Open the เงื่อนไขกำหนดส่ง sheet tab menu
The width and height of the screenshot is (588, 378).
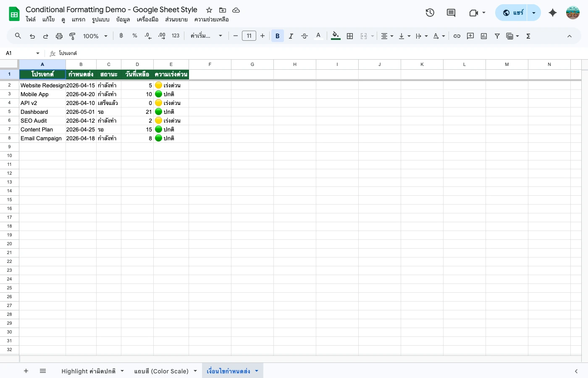click(x=256, y=371)
